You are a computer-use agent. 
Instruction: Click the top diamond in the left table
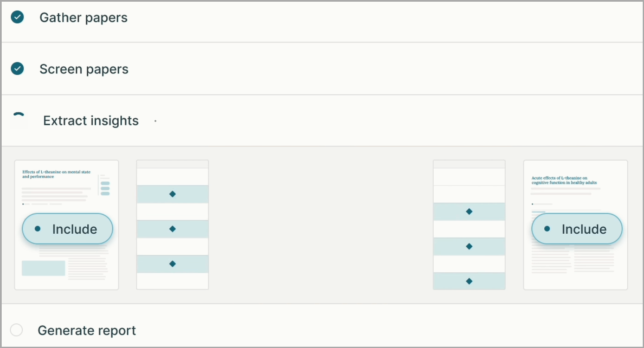coord(172,194)
